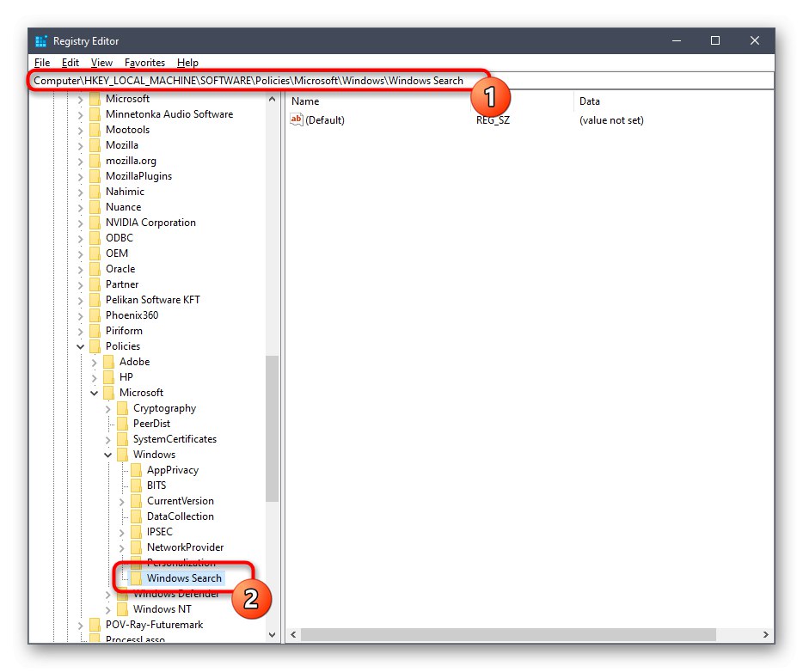Expand the CurrentVersion key
Image resolution: width=803 pixels, height=672 pixels.
click(122, 502)
